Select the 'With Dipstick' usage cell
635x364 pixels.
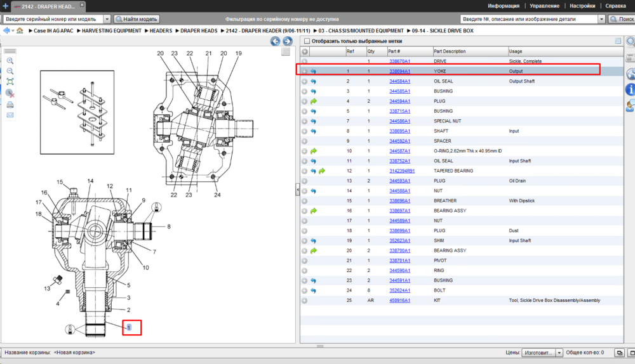pos(521,201)
